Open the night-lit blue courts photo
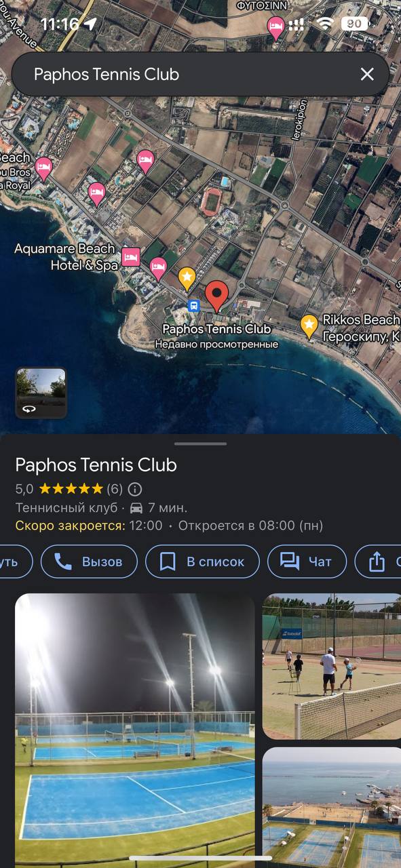 (x=135, y=728)
